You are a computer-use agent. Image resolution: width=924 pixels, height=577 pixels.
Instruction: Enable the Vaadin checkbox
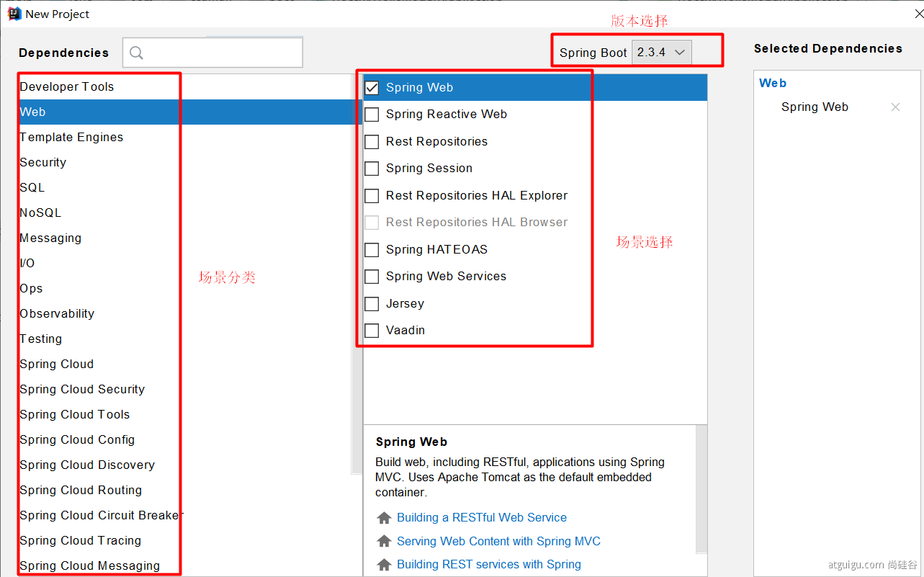pos(372,331)
